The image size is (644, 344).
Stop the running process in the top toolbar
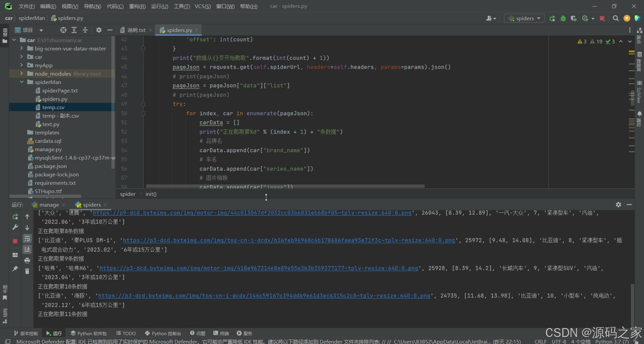click(602, 18)
